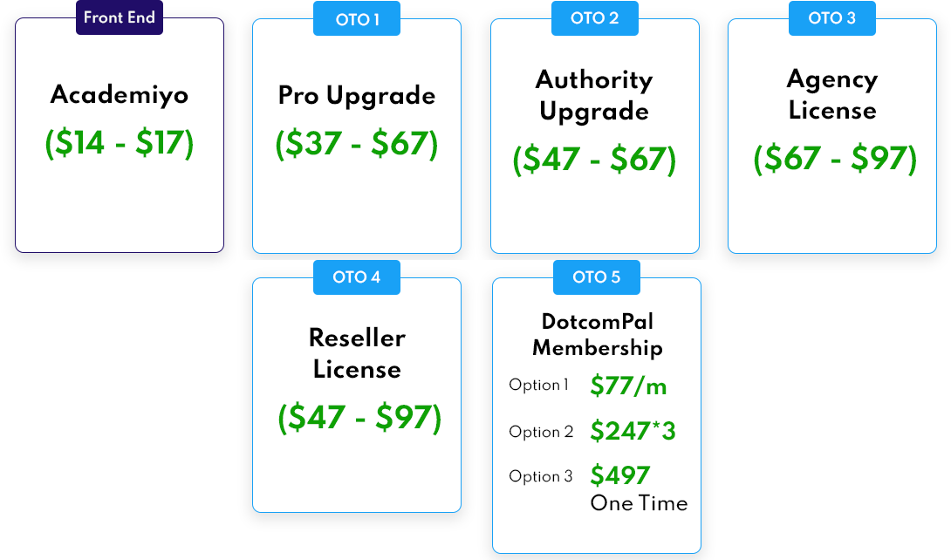Click the OTO 3 label

click(831, 18)
